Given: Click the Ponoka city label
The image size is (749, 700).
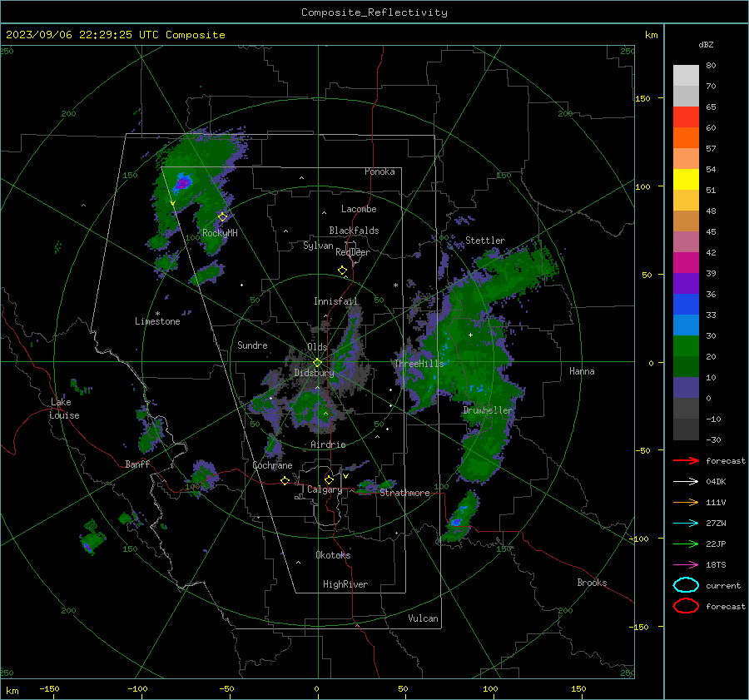Looking at the screenshot, I should click(379, 171).
